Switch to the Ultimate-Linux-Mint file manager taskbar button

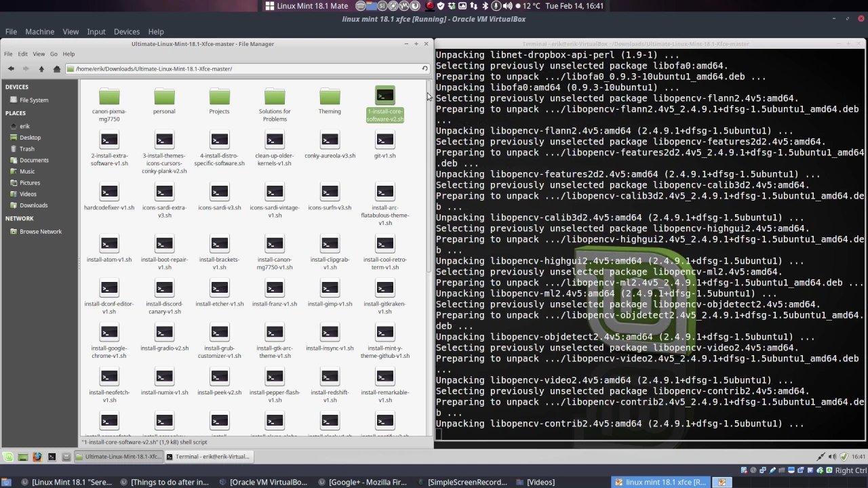coord(118,457)
